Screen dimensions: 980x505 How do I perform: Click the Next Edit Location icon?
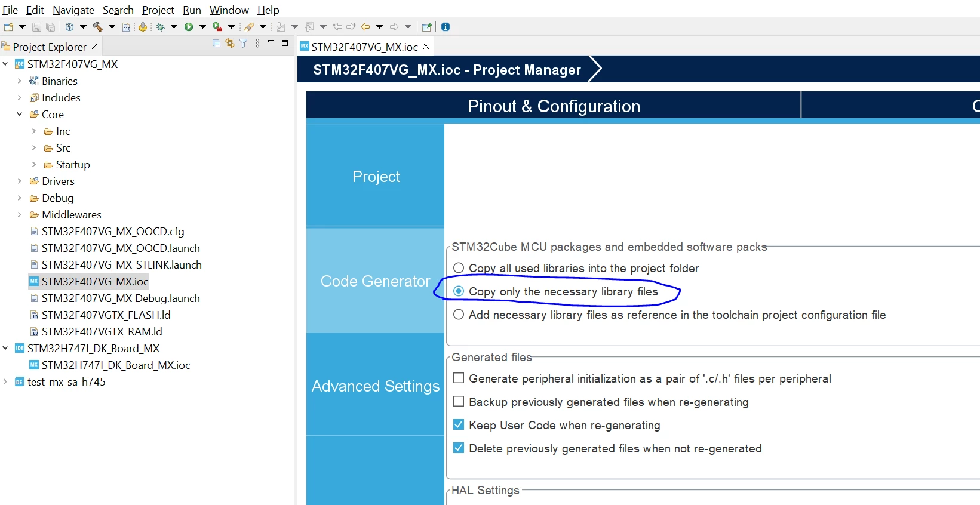(351, 27)
